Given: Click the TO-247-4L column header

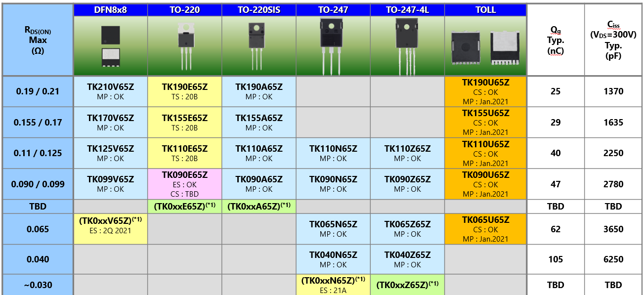Looking at the screenshot, I should (407, 10).
